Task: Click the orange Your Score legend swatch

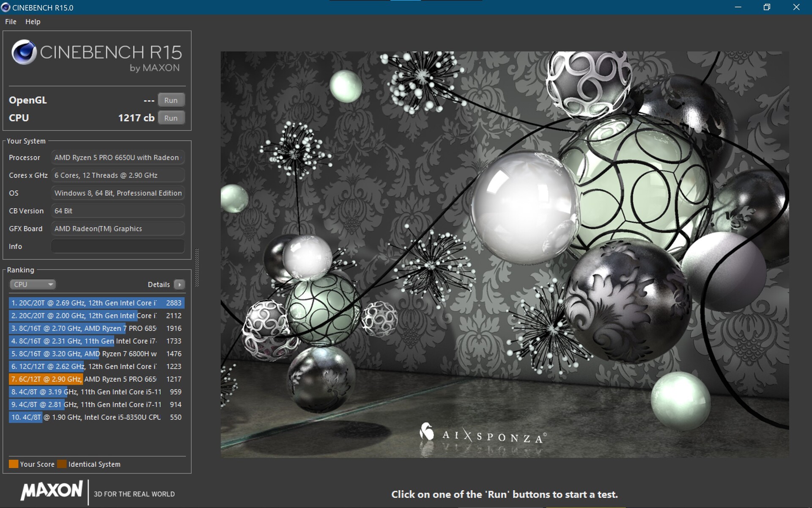Action: click(x=14, y=464)
